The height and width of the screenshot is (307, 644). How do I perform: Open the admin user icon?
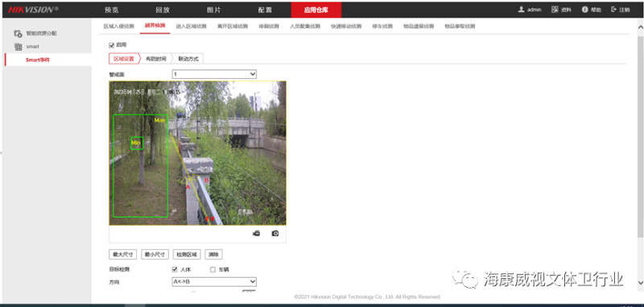click(521, 10)
